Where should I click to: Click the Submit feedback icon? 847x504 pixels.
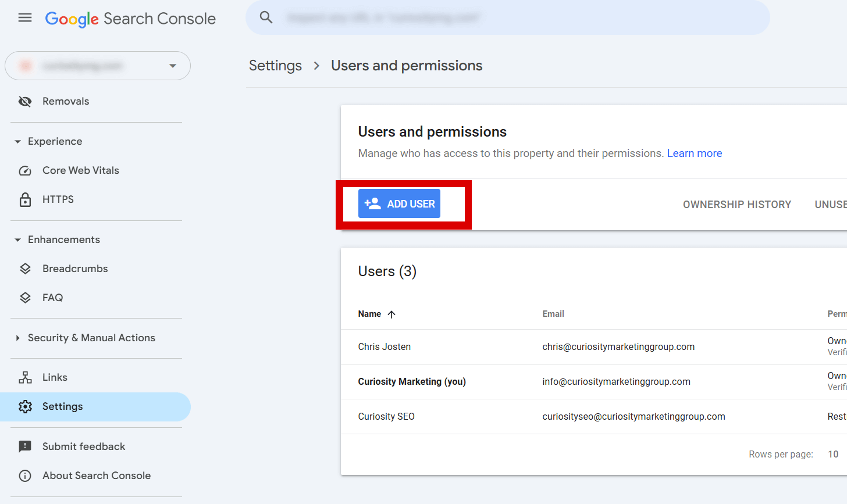[25, 446]
